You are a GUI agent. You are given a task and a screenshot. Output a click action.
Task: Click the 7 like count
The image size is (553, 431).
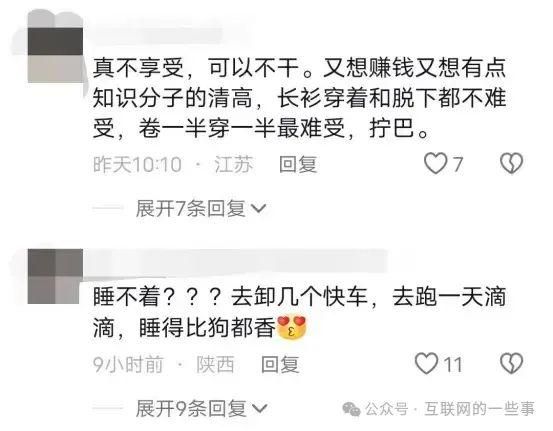click(x=457, y=164)
